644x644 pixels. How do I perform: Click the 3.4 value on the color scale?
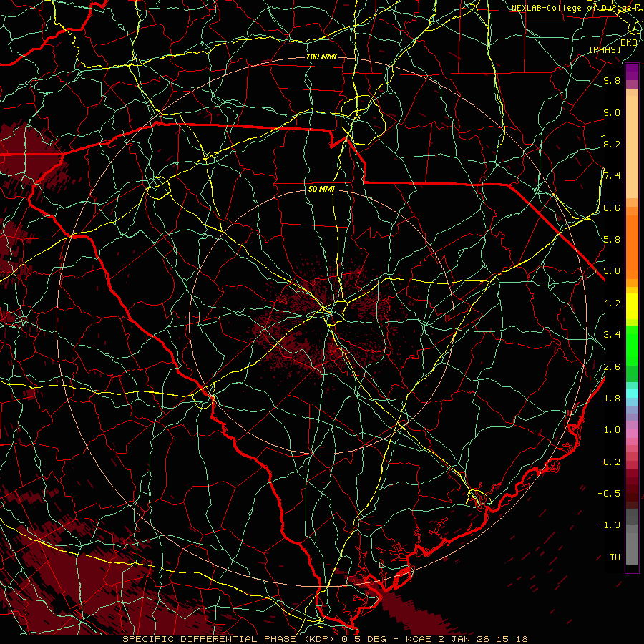(x=612, y=334)
